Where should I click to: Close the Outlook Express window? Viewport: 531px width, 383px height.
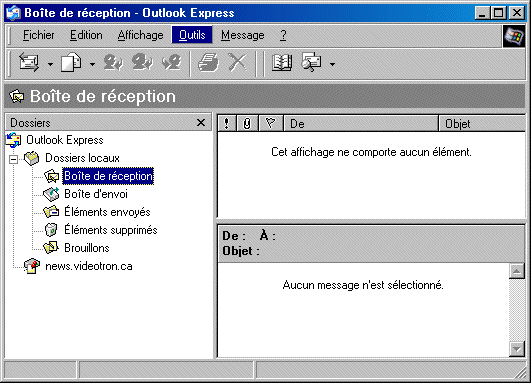517,13
